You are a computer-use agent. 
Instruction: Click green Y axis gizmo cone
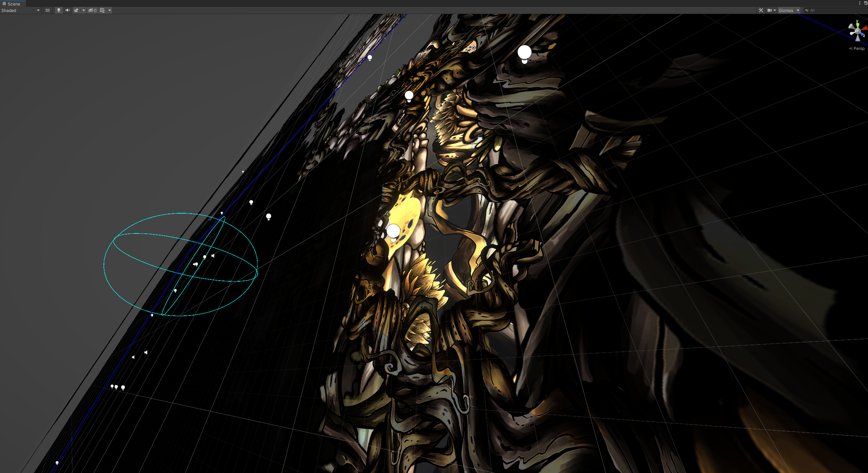[857, 25]
